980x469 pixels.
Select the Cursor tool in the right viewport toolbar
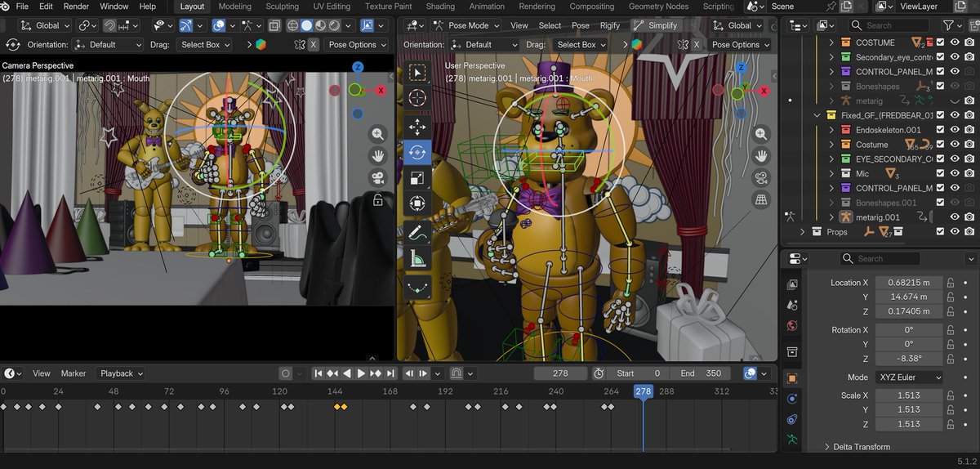coord(417,98)
